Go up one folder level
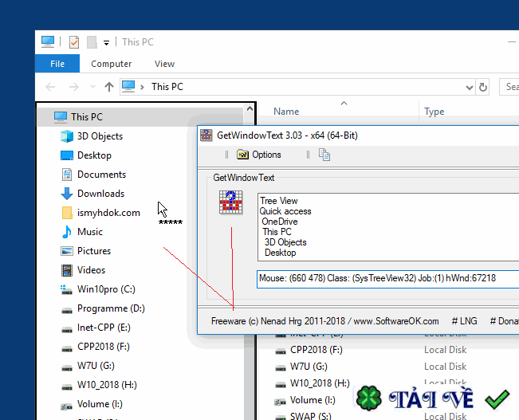The width and height of the screenshot is (519, 420). pos(109,87)
